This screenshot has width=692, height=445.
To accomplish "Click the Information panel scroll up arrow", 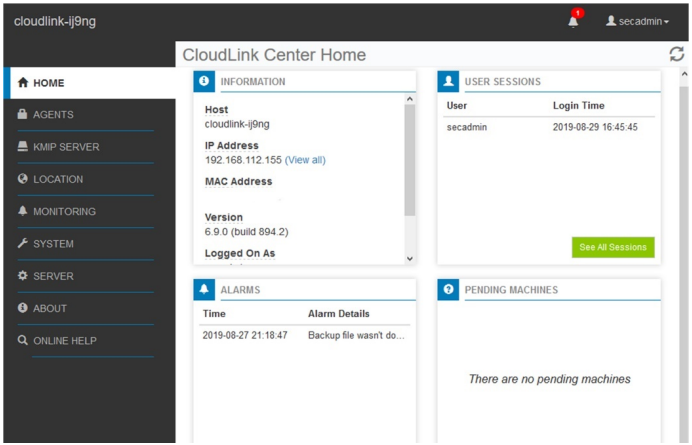I will [410, 99].
